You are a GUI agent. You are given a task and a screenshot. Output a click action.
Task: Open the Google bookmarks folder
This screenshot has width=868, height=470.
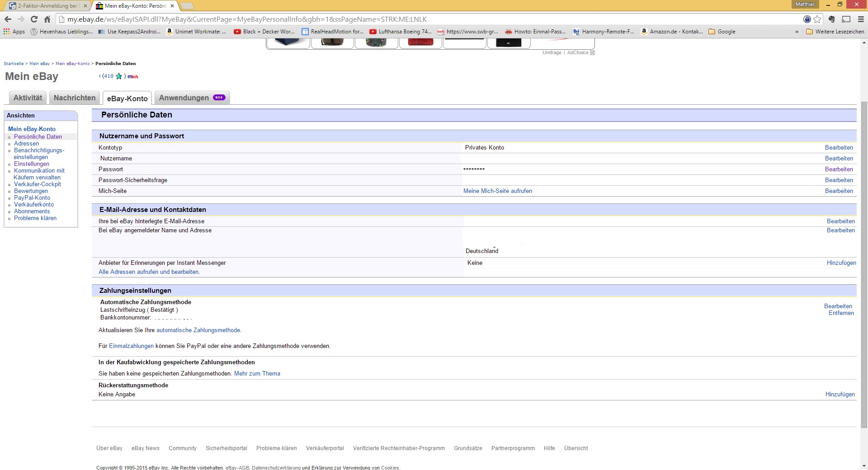click(x=722, y=32)
